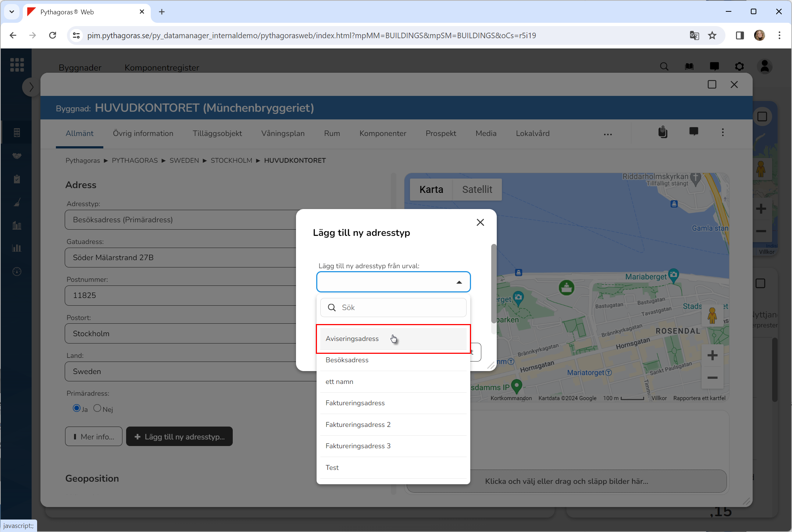
Task: Switch map to Satellit view
Action: (x=477, y=190)
